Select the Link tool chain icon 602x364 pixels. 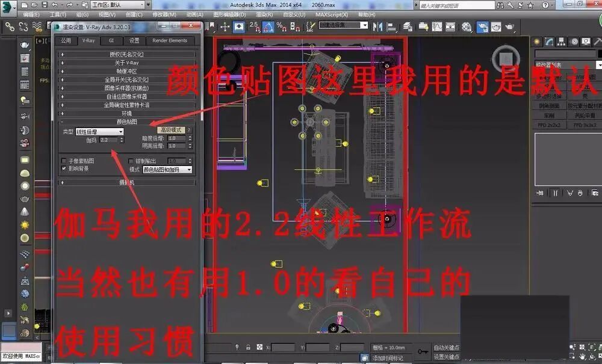pyautogui.click(x=10, y=26)
